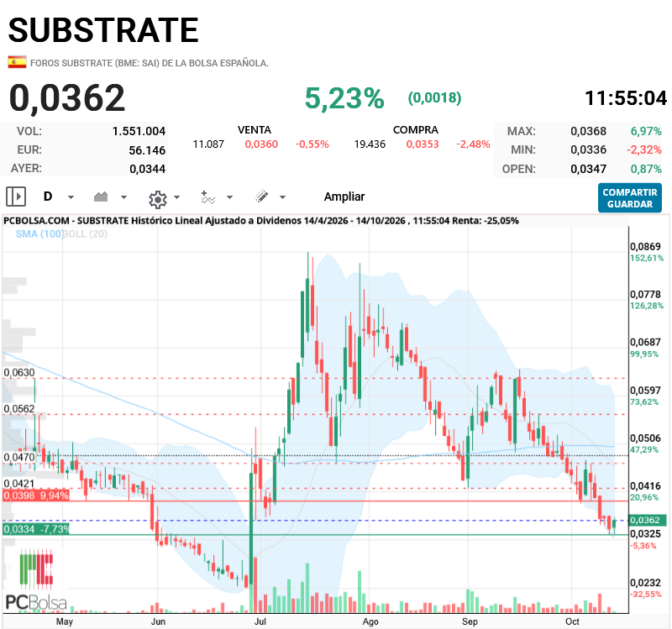
Task: Click the SMA (100) indicator label
Action: point(39,234)
